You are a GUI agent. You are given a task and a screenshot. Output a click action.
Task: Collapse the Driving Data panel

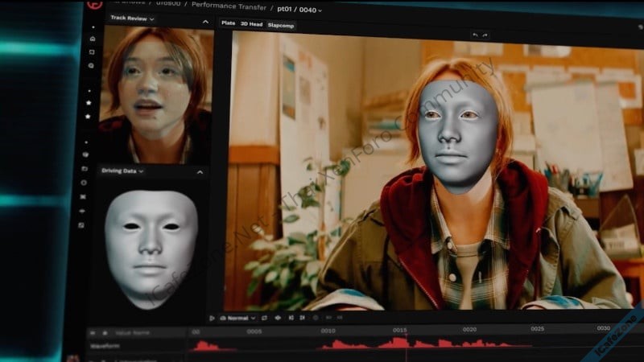point(200,171)
